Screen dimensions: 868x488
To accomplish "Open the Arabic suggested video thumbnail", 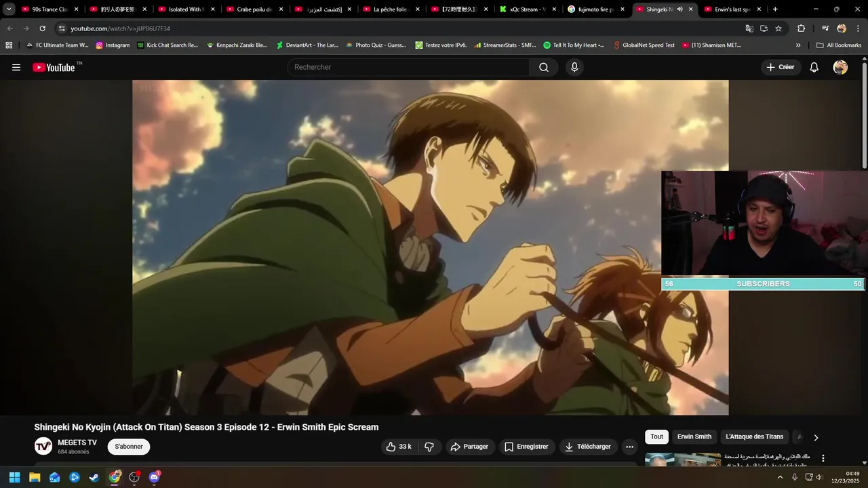I will [x=683, y=460].
